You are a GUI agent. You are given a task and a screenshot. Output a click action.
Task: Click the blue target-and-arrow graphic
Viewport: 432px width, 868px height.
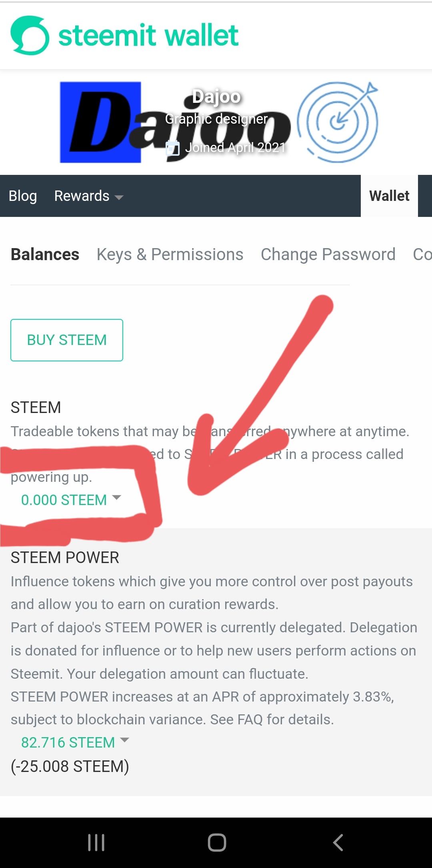pyautogui.click(x=338, y=122)
